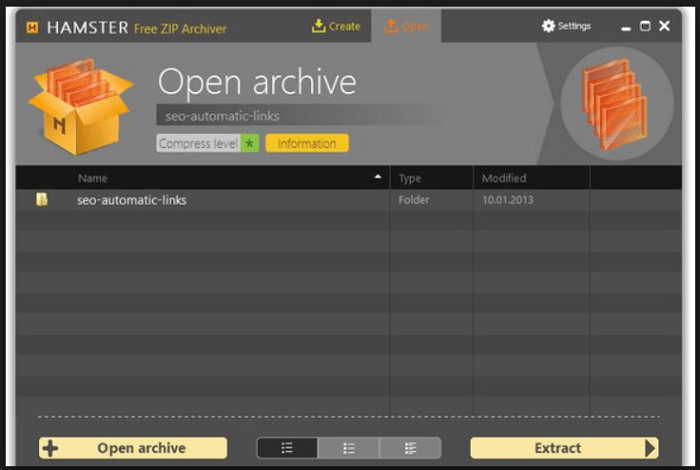The width and height of the screenshot is (700, 470).
Task: Switch to the Open tab
Action: coord(406,26)
